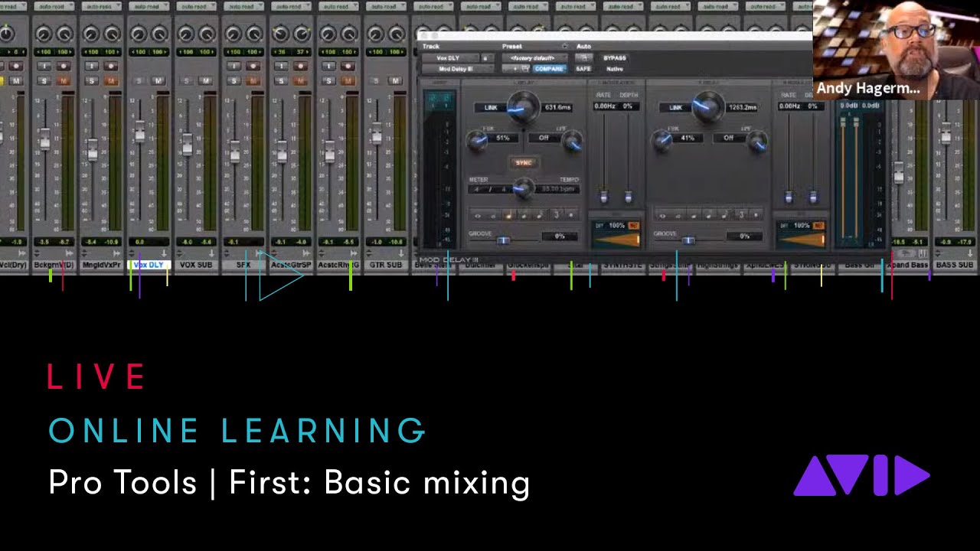Viewport: 980px width, 551px height.
Task: Open factory default preset dropdown
Action: pyautogui.click(x=534, y=58)
